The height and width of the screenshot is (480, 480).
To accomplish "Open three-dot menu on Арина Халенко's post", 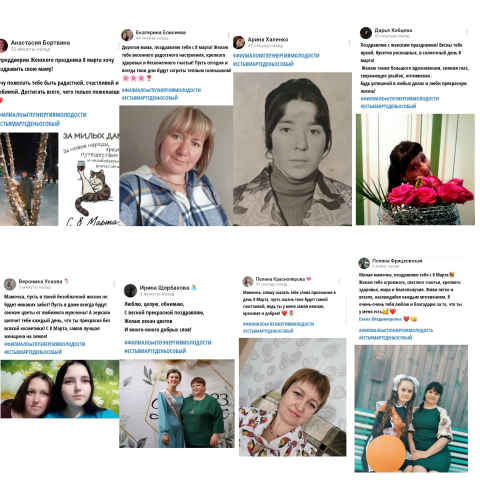I will coord(349,42).
